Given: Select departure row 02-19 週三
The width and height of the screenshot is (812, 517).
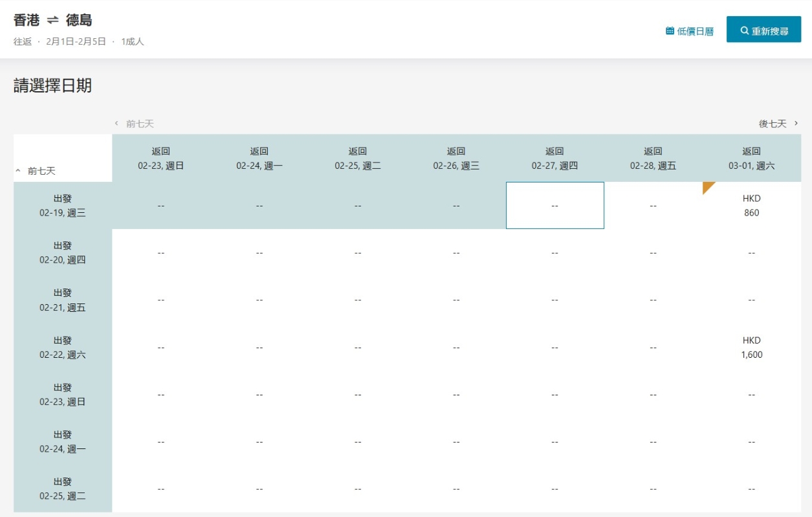Looking at the screenshot, I should pyautogui.click(x=63, y=206).
